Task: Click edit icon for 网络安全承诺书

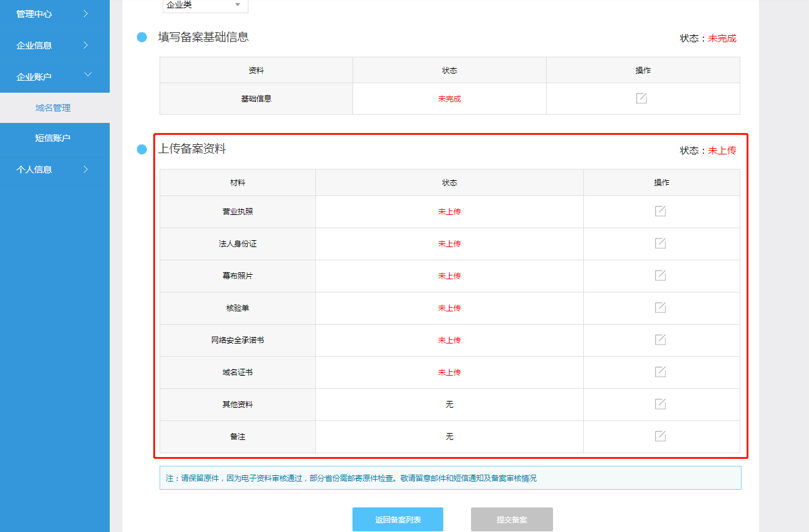Action: tap(660, 340)
